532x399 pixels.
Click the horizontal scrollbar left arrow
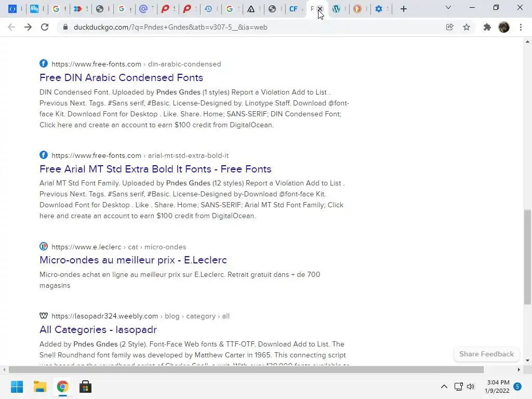[x=4, y=369]
